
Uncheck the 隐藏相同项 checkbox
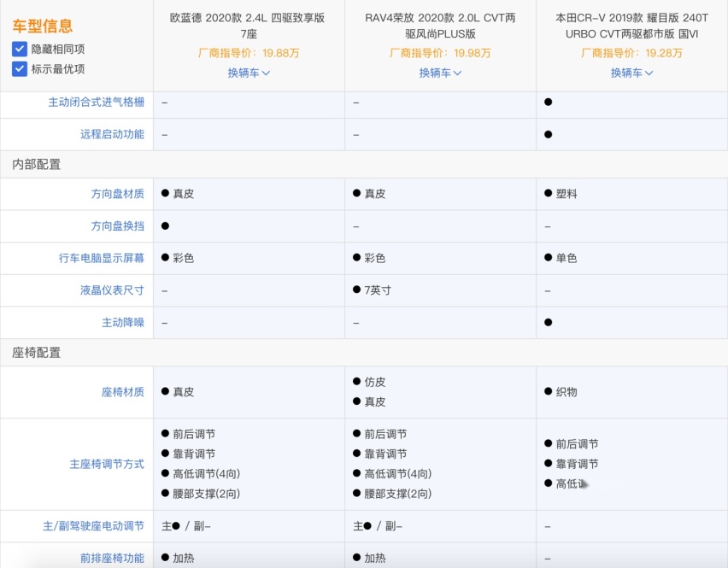click(x=20, y=49)
